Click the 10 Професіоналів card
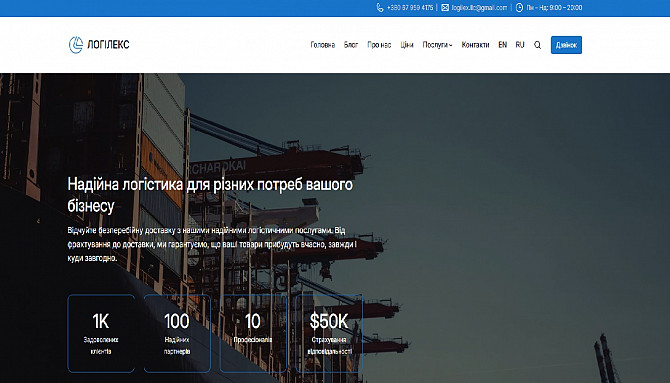Viewport: 670px width, 383px height. pyautogui.click(x=253, y=333)
